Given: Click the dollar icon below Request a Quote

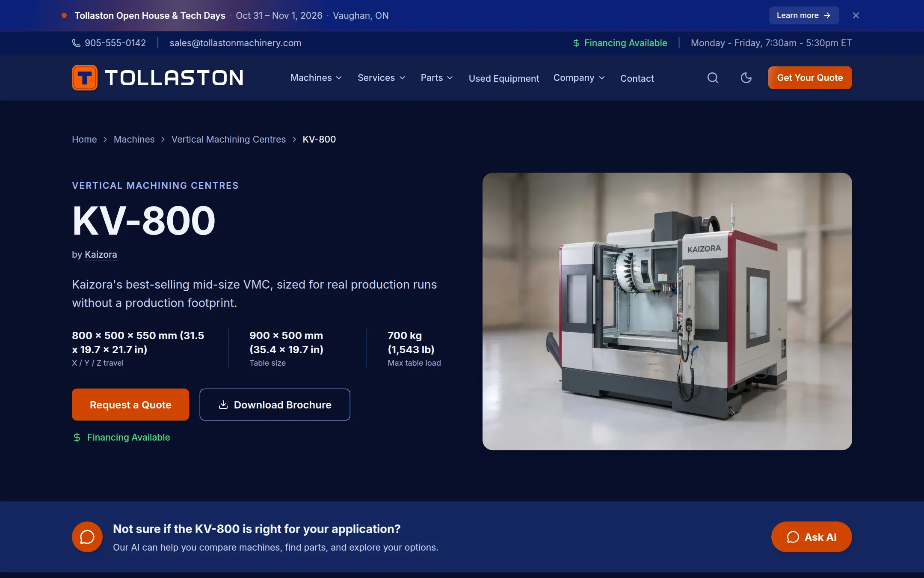Looking at the screenshot, I should [x=77, y=437].
